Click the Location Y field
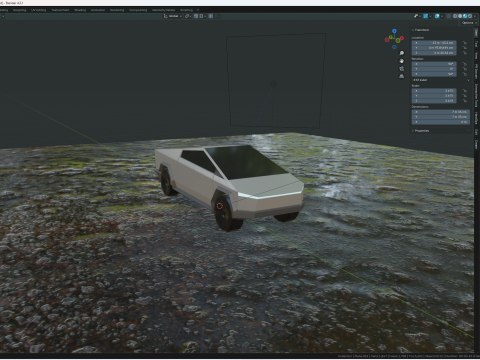 [x=434, y=48]
